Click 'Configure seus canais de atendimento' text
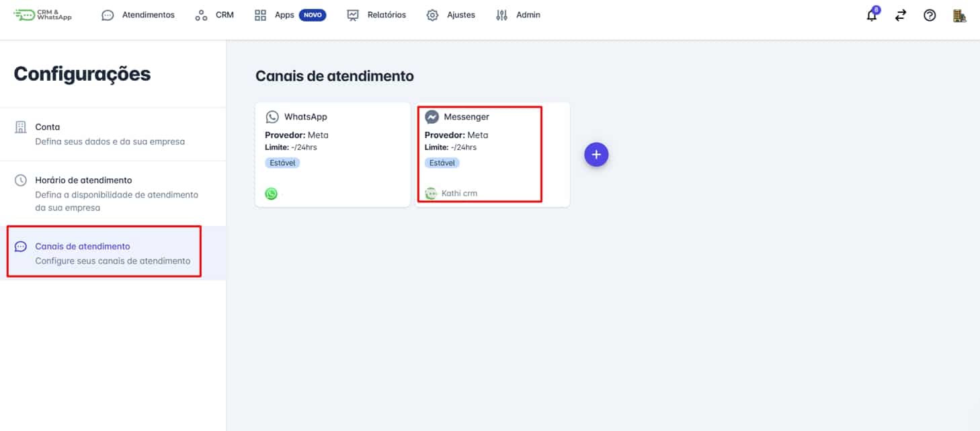The width and height of the screenshot is (980, 431). pos(113,261)
